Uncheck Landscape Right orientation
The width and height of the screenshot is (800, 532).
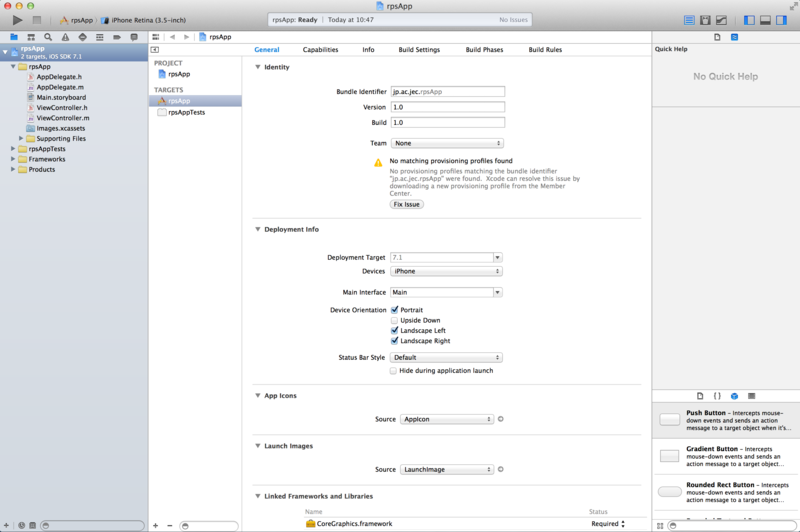coord(394,341)
